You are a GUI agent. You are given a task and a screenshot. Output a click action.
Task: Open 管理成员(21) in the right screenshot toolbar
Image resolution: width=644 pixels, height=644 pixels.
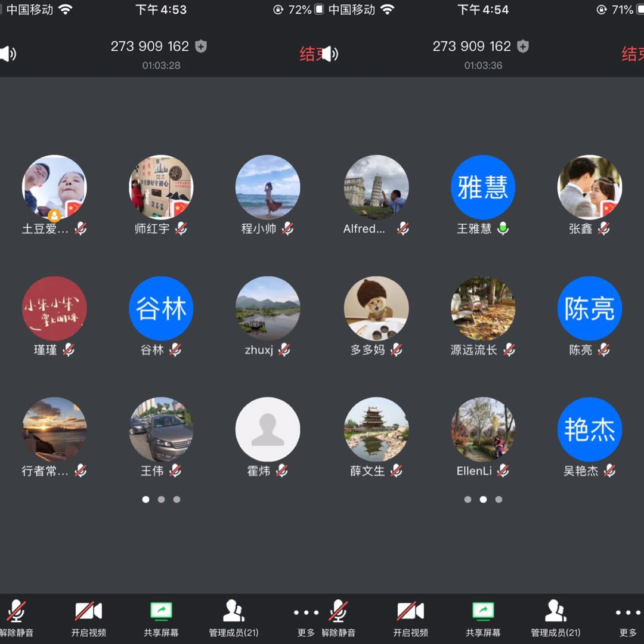(555, 618)
